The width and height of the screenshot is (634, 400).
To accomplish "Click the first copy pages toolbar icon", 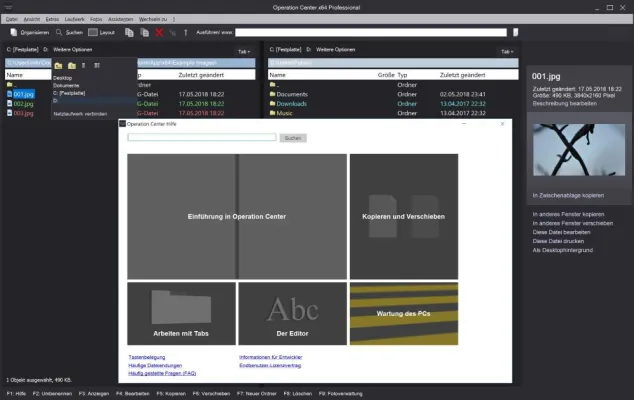I will [x=128, y=32].
